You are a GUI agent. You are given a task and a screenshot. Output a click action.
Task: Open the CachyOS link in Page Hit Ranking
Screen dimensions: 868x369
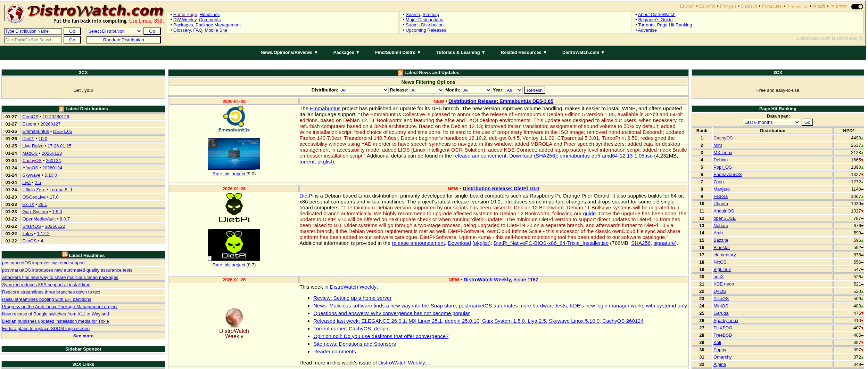tap(723, 138)
